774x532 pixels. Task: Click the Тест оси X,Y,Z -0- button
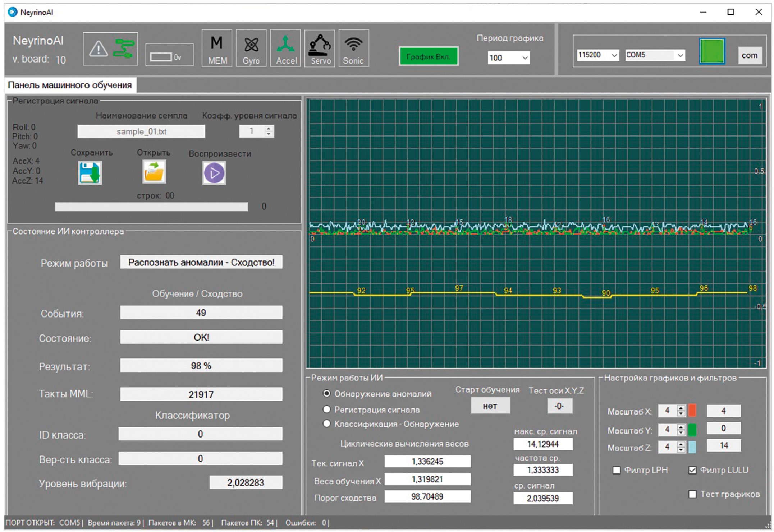tap(560, 406)
